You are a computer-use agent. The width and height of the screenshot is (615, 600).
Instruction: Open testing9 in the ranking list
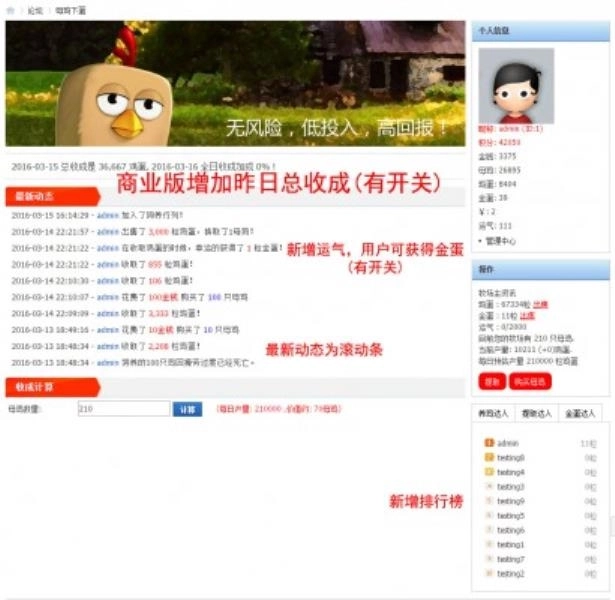click(511, 502)
